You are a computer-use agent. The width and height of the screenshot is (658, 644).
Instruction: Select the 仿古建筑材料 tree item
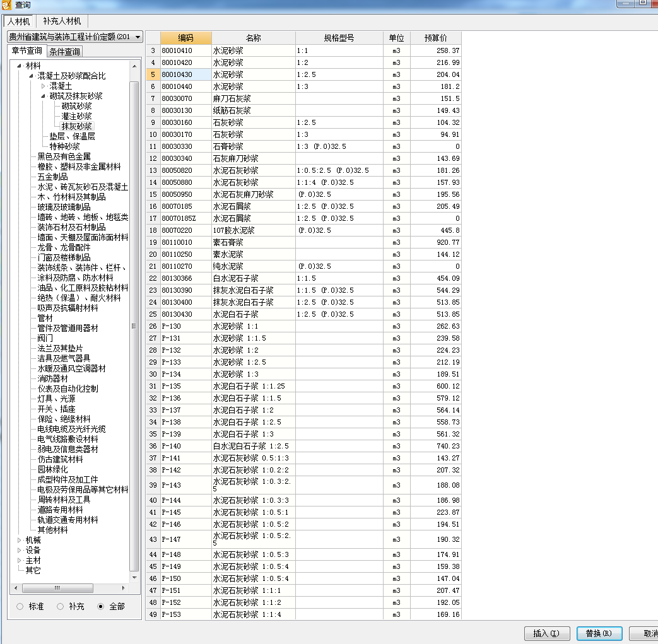pos(60,459)
